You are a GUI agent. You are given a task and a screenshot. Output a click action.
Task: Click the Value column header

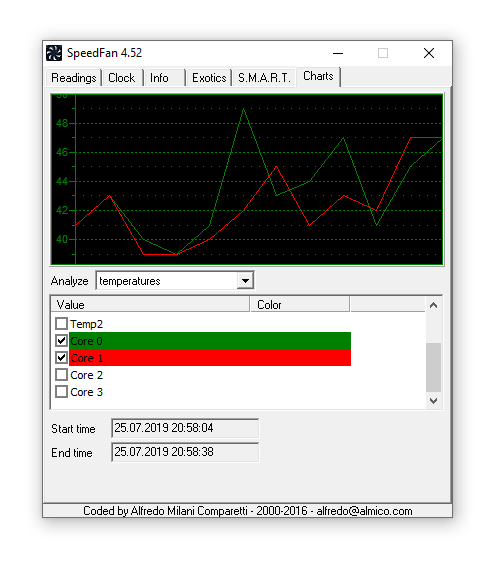coord(150,305)
